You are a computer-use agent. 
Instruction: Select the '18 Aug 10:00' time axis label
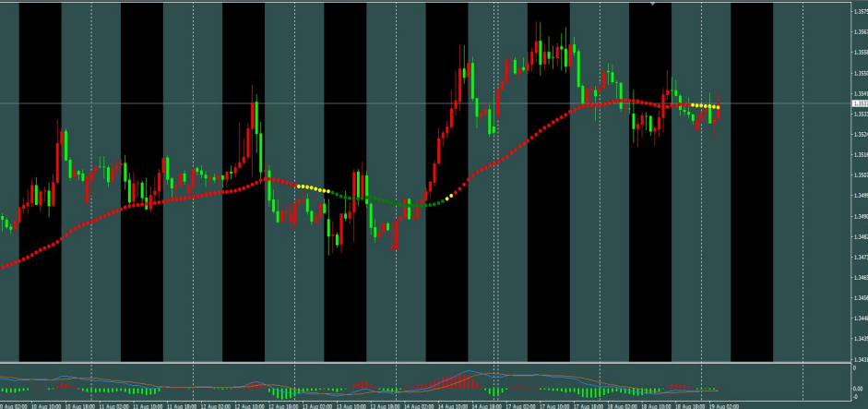point(656,406)
